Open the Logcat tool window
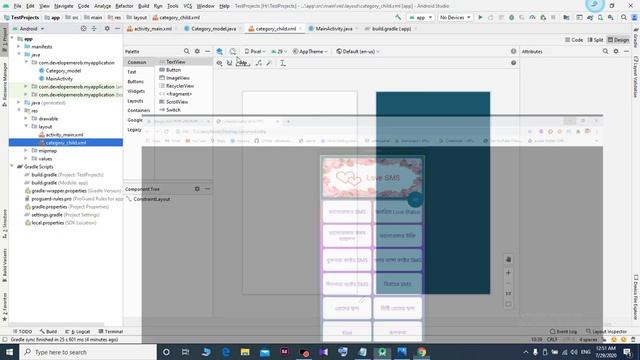Viewport: 640px width, 360px height. click(78, 331)
